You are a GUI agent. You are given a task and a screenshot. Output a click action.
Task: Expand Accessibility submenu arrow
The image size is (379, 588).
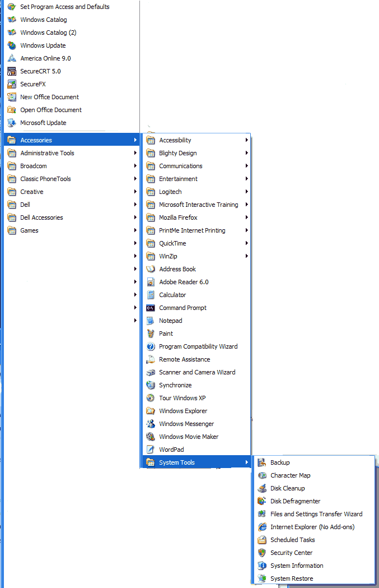(x=247, y=140)
